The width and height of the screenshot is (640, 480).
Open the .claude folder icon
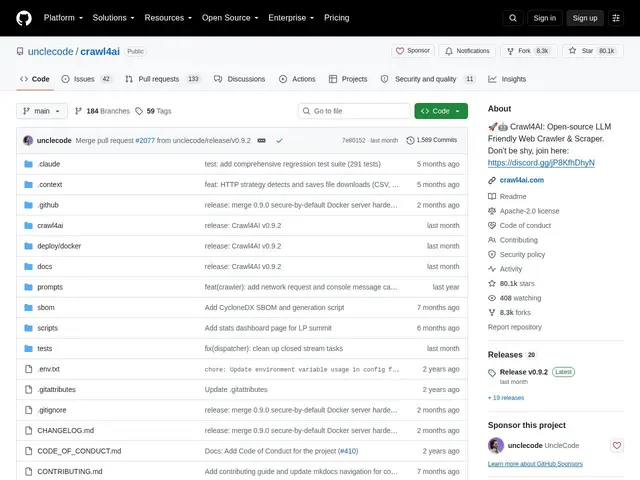(x=28, y=164)
